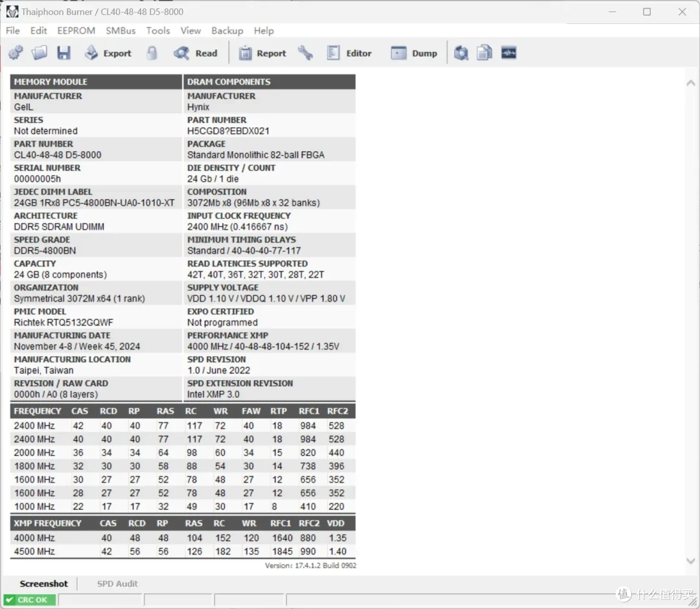Click the CRC OK status indicator
Viewport: 700px width, 609px height.
[x=29, y=600]
